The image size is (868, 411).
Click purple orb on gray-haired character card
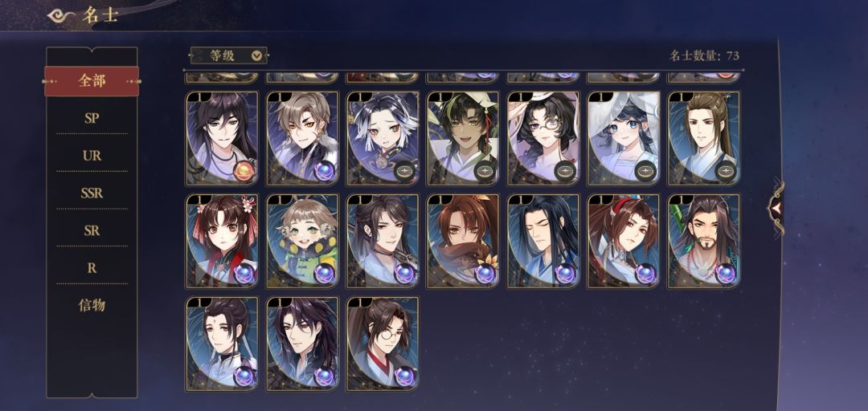[325, 171]
